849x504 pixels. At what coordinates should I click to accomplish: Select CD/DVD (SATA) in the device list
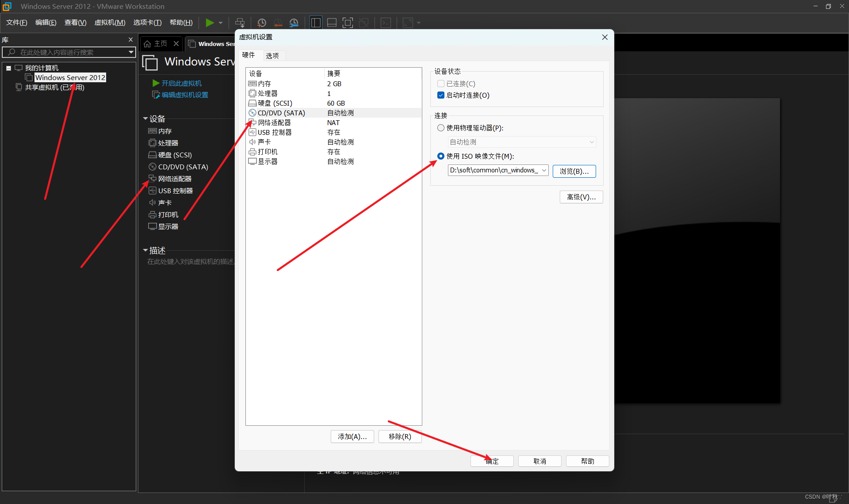tap(281, 113)
